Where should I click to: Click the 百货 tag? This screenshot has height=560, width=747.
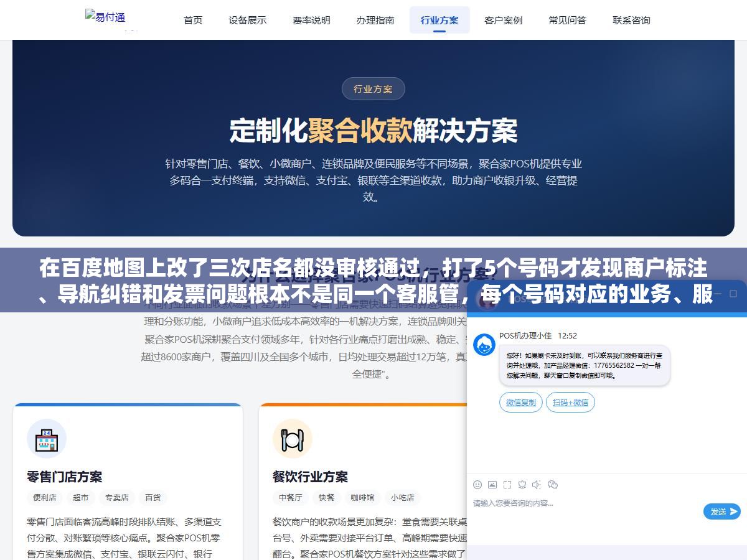153,498
